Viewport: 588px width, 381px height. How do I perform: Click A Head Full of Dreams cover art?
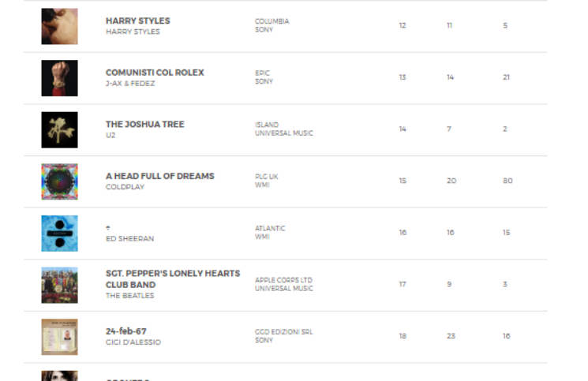click(59, 181)
